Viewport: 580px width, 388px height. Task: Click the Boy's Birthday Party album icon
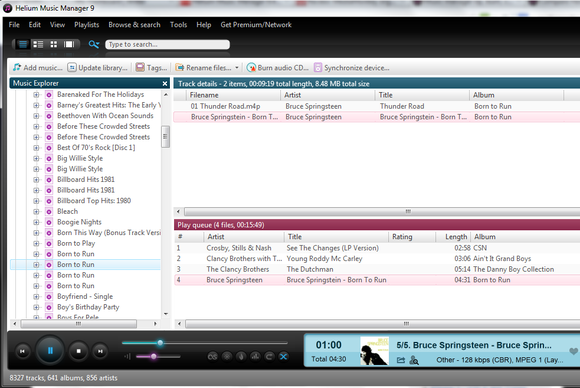point(48,307)
